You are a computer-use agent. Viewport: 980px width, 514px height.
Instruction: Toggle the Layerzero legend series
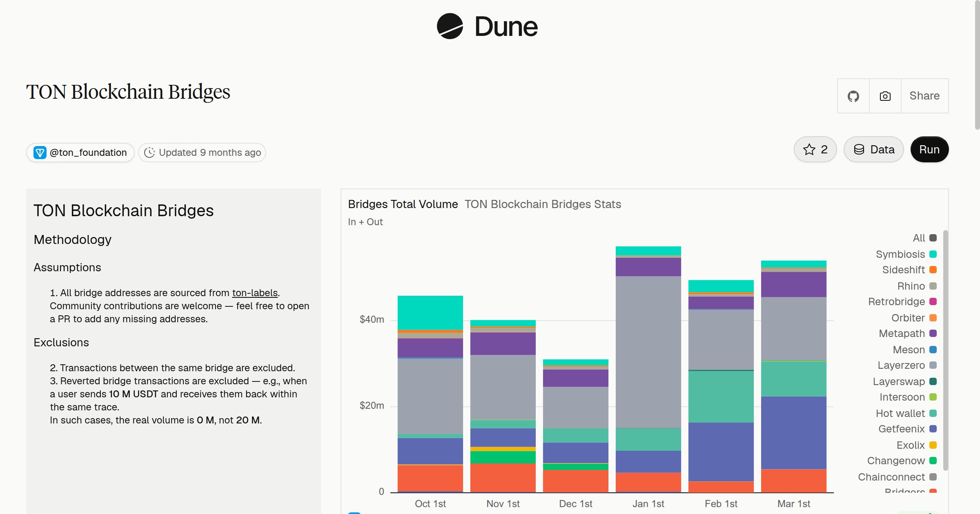coord(907,365)
